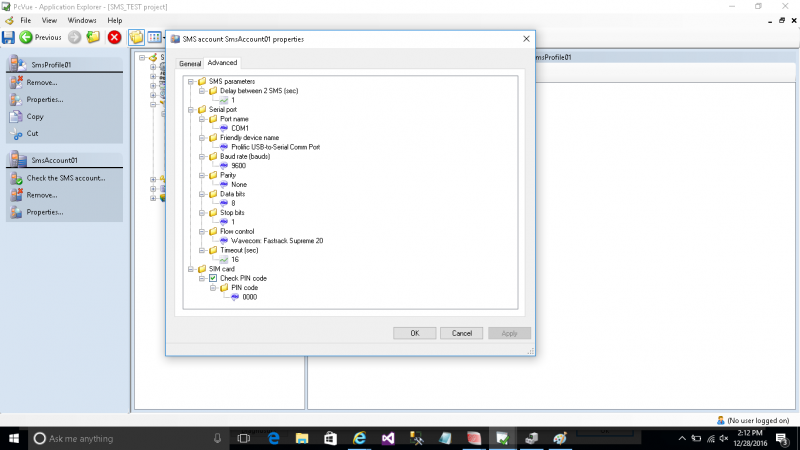
Task: Open Properties under SmsAccount01
Action: pyautogui.click(x=45, y=212)
